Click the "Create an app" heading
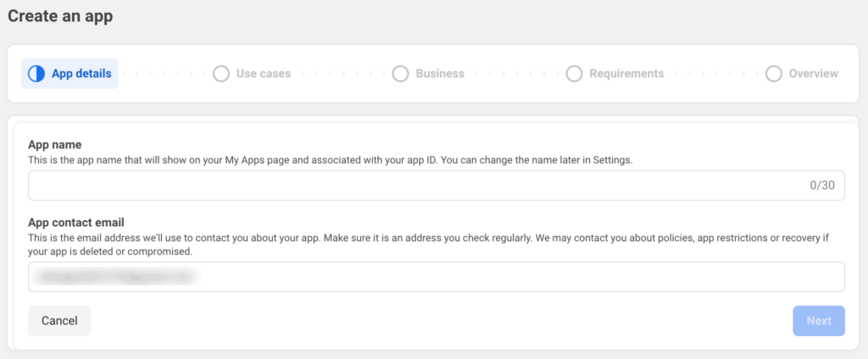This screenshot has width=868, height=359. [60, 16]
